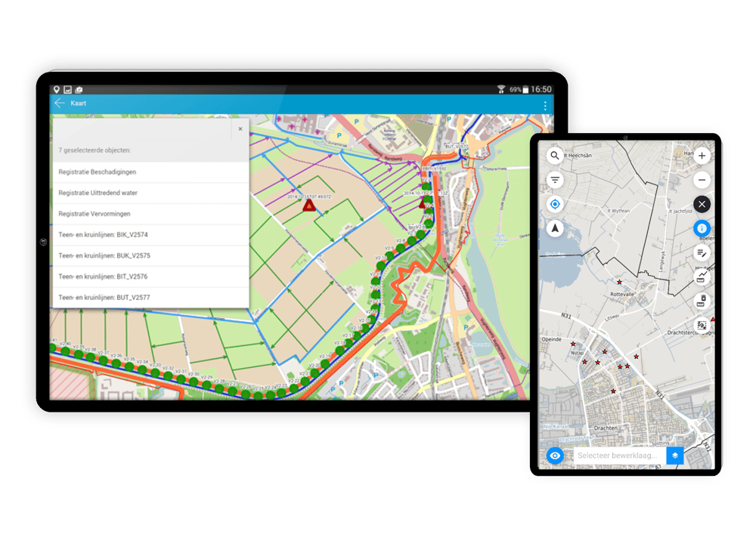Select the device measure ruler tool
The image size is (756, 544).
click(702, 301)
